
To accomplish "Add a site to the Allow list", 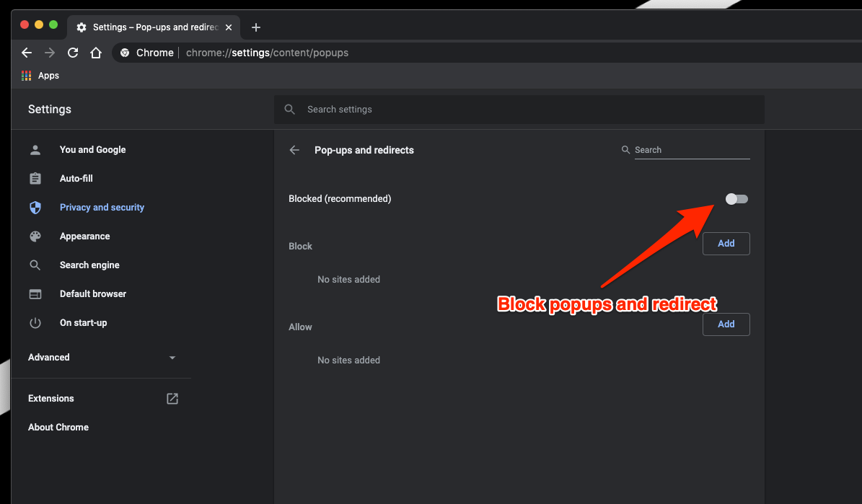I will 726,324.
